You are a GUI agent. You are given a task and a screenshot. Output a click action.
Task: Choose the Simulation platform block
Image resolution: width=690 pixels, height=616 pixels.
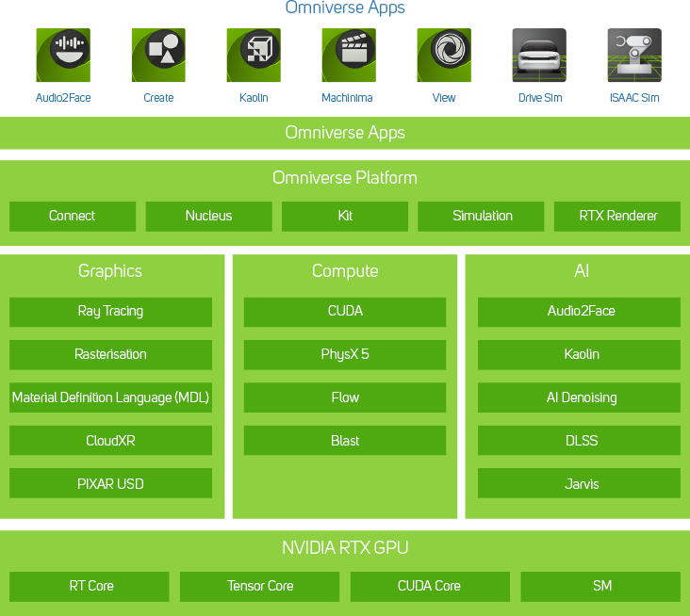(481, 216)
